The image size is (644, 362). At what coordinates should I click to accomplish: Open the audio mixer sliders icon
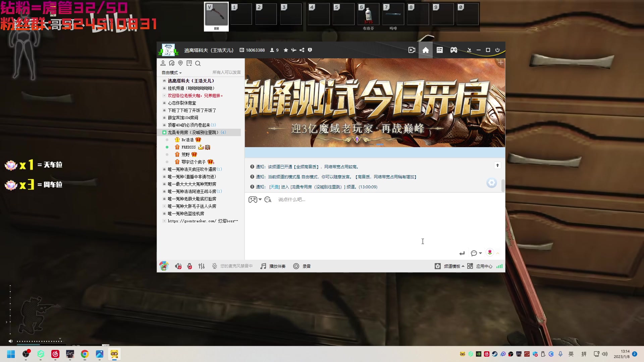point(201,266)
